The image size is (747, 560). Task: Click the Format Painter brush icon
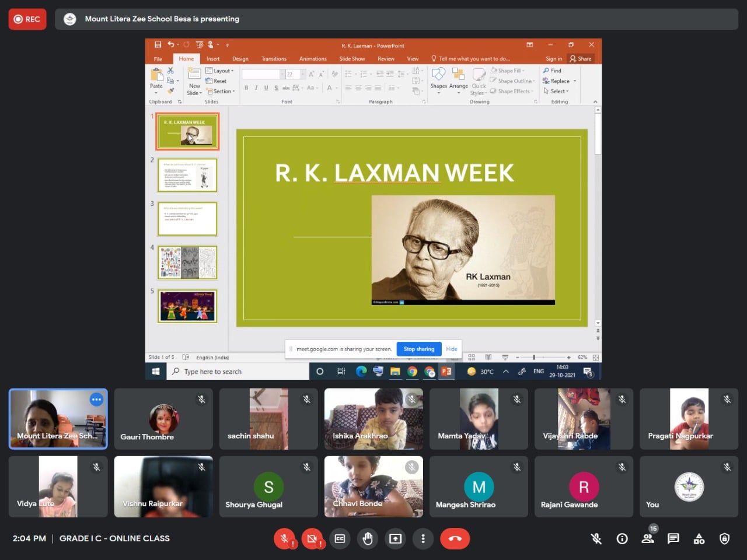pos(170,91)
